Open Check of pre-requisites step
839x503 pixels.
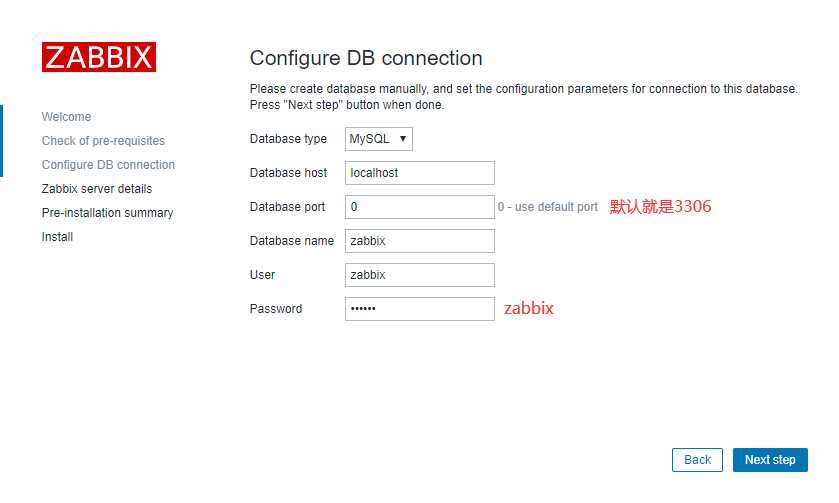[103, 141]
